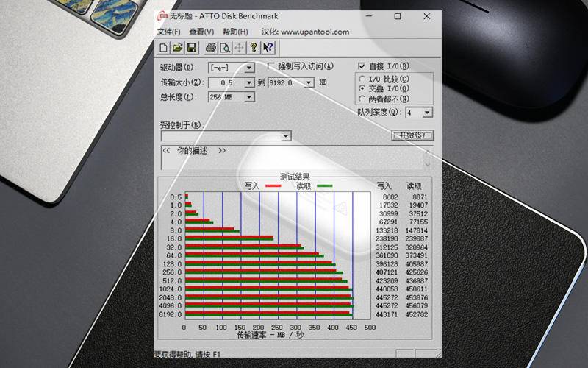Screen dimensions: 588x368
Task: Enable the 强制写入访问 checkbox
Action: pyautogui.click(x=270, y=66)
